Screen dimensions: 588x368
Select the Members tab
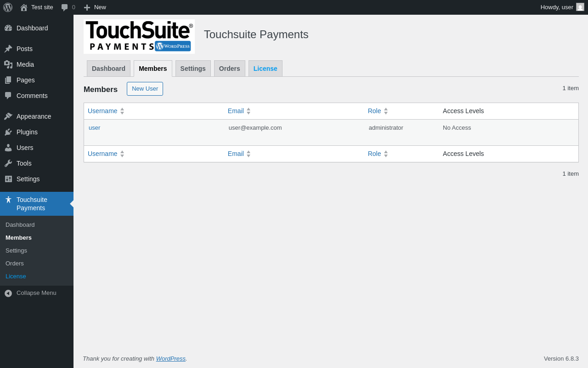coord(153,69)
